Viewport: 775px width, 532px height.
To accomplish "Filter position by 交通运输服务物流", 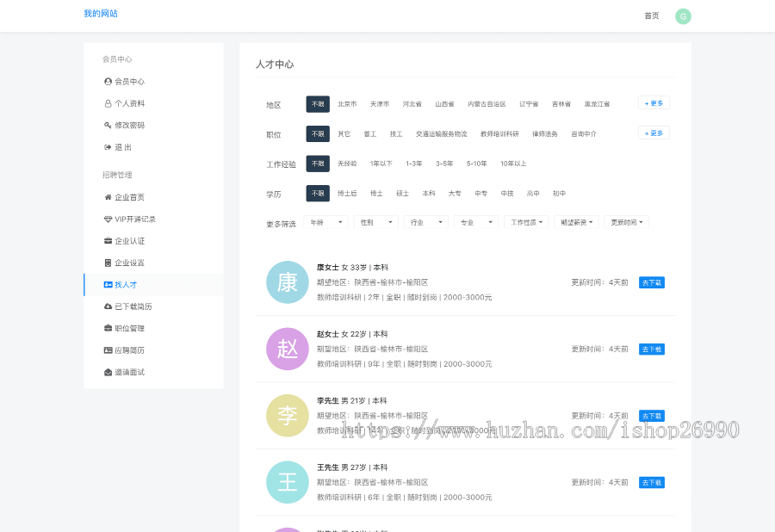I will 442,134.
